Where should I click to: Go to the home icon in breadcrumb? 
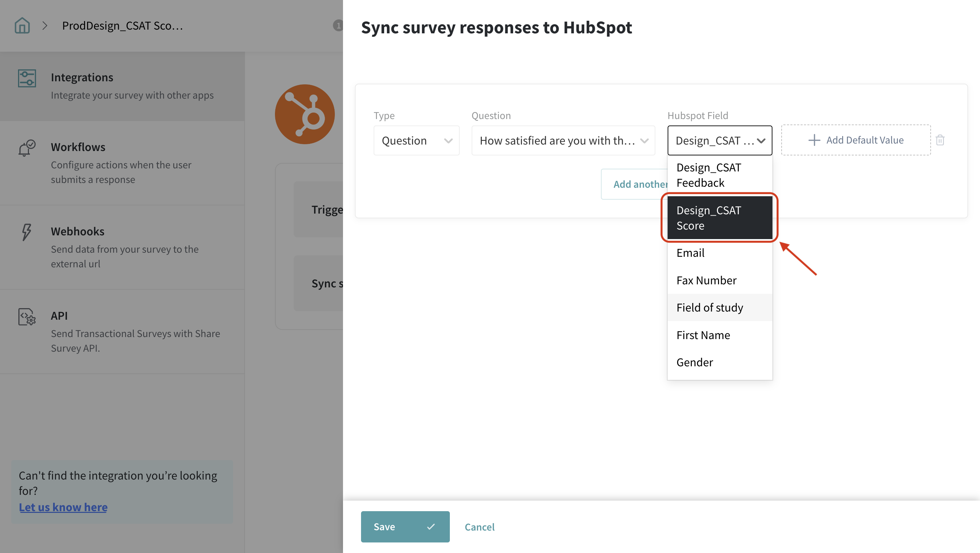(x=22, y=26)
